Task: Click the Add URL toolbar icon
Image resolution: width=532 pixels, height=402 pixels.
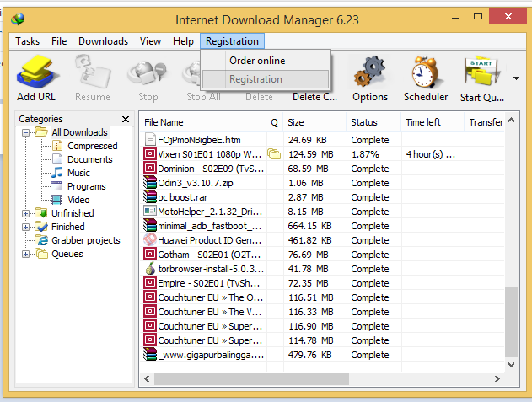Action: pos(36,72)
